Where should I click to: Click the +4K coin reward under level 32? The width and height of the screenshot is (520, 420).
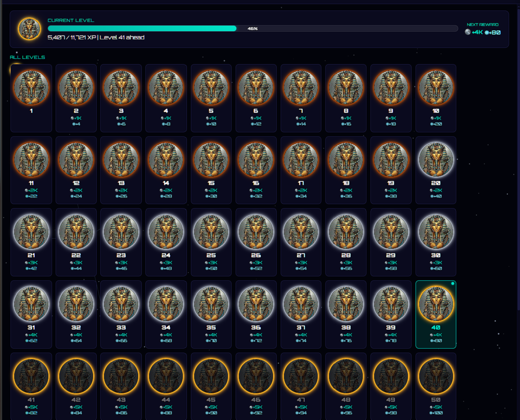point(76,335)
